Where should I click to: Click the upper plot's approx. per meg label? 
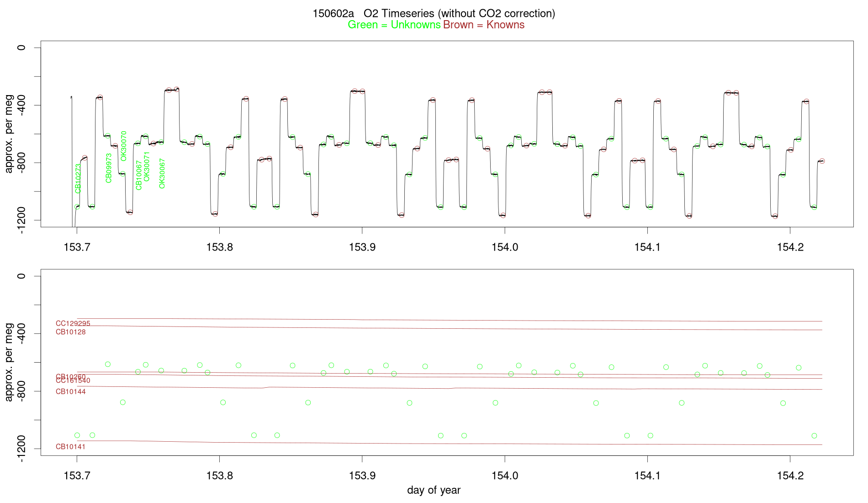click(9, 134)
